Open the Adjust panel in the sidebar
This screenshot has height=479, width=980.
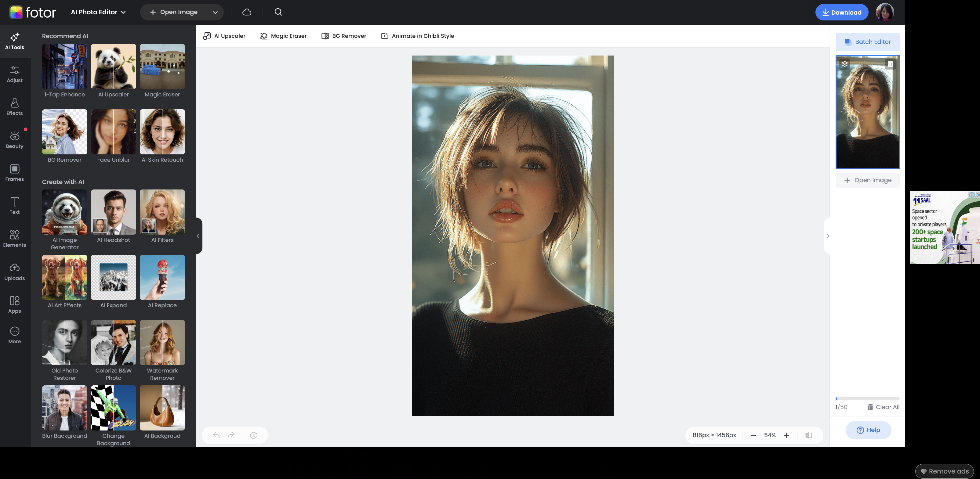pyautogui.click(x=14, y=74)
